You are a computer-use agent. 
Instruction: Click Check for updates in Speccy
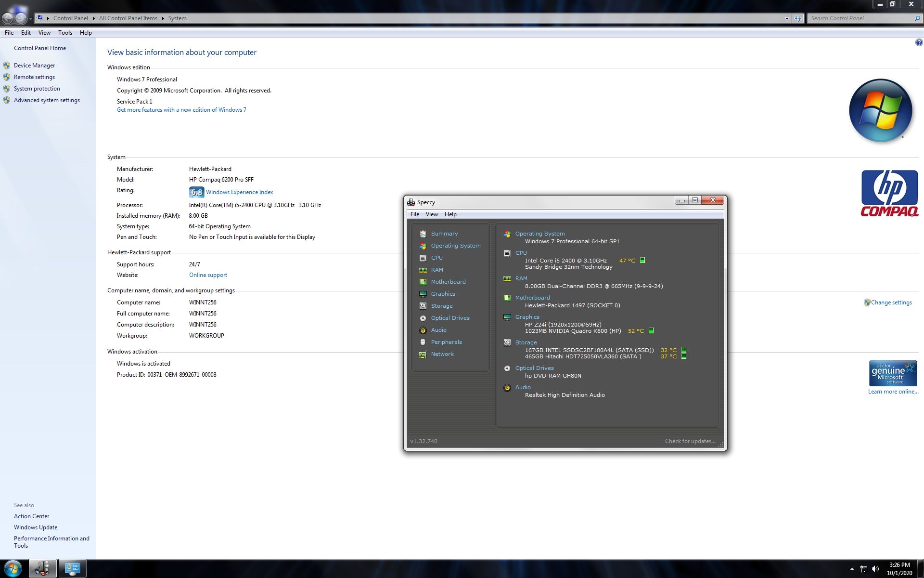pyautogui.click(x=690, y=441)
